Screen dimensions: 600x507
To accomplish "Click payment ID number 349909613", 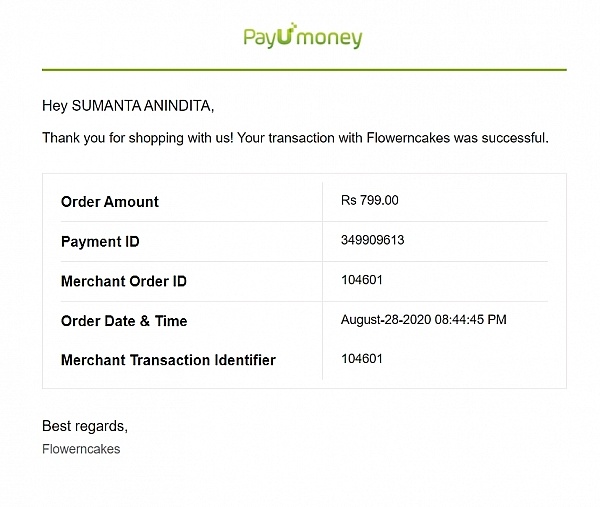I will [373, 240].
